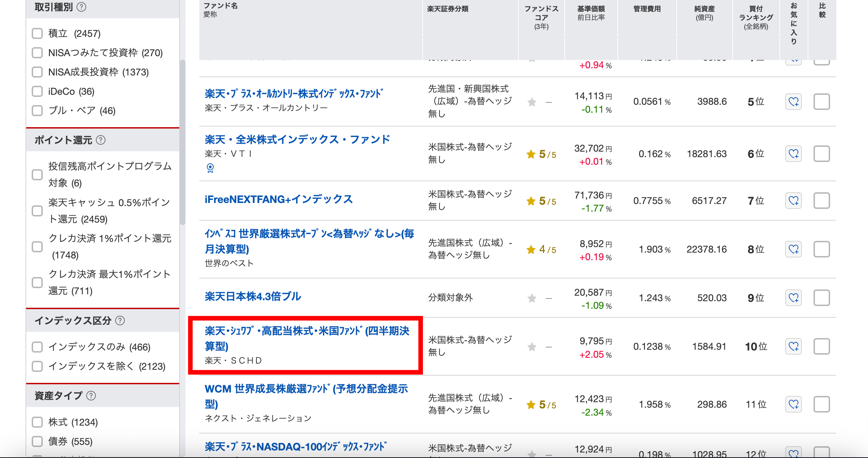Click star score icon for 楽天・全米株式インデックス

[x=531, y=154]
